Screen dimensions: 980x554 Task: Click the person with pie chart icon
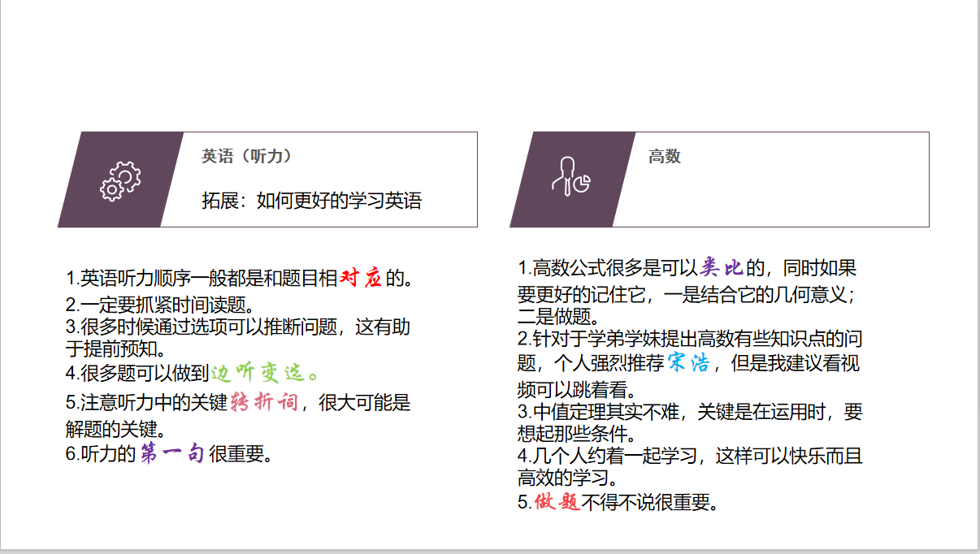point(570,175)
